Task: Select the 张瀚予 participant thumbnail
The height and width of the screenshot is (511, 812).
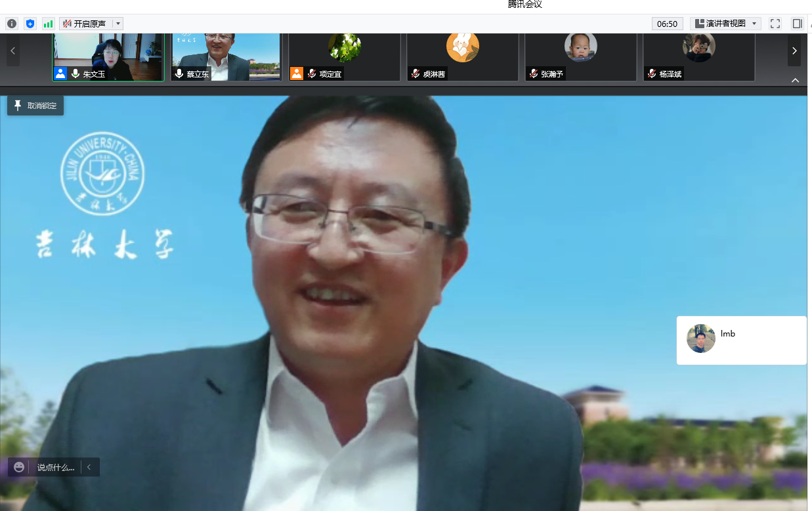Action: click(580, 57)
